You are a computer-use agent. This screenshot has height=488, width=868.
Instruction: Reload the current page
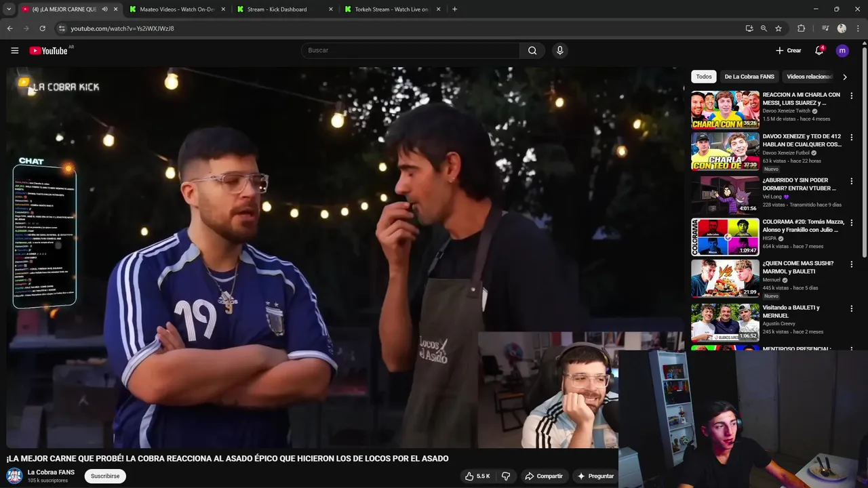[x=42, y=28]
